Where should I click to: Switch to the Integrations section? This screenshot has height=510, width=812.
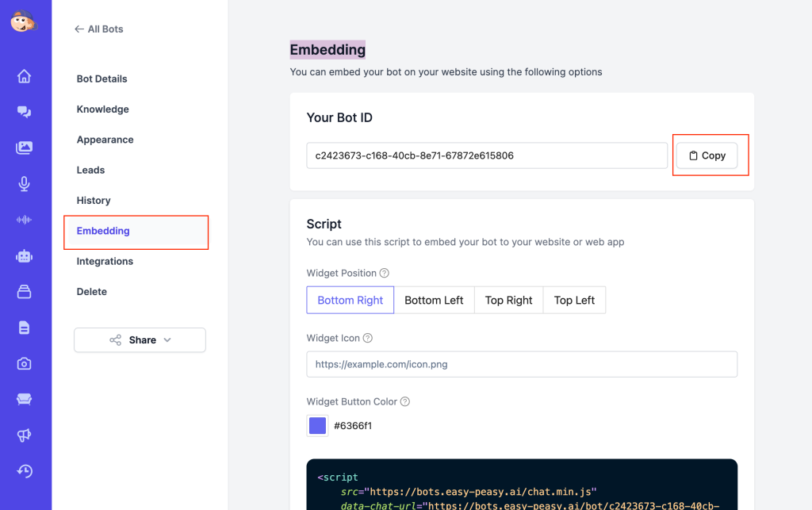105,262
